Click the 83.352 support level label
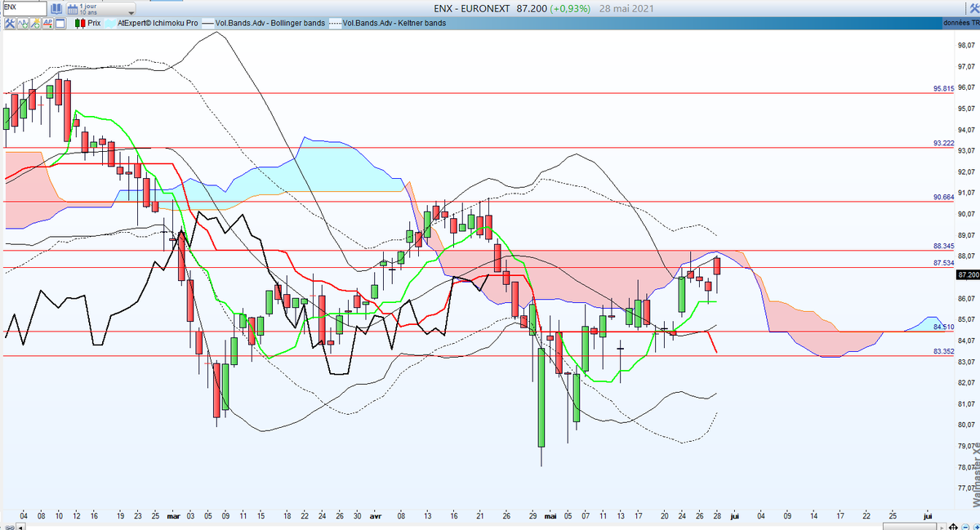The image size is (980, 530). (x=943, y=351)
